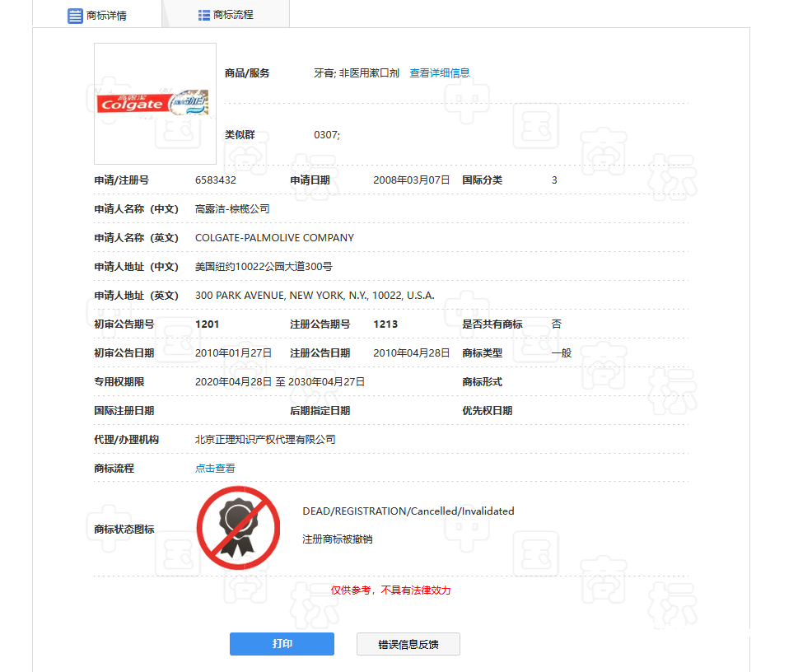Viewport: 812px width, 672px height.
Task: Select shared trademark value 否
Action: click(x=556, y=324)
